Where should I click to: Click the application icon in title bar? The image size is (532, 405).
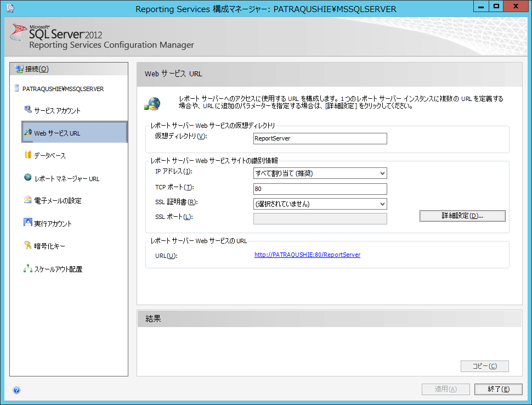tap(10, 8)
